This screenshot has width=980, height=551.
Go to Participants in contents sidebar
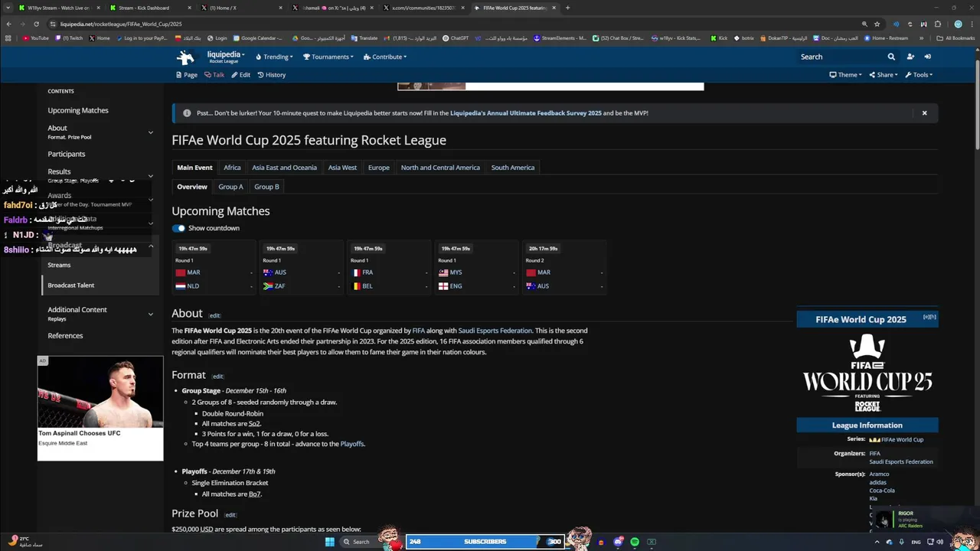pos(67,154)
